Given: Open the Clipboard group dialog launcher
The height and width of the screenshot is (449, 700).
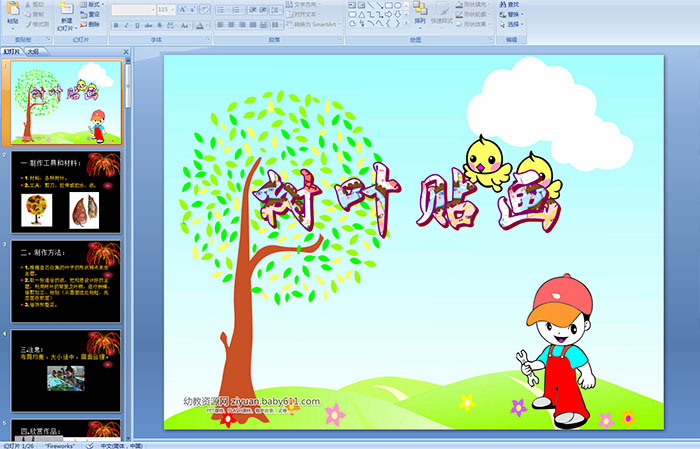Looking at the screenshot, I should click(x=49, y=39).
